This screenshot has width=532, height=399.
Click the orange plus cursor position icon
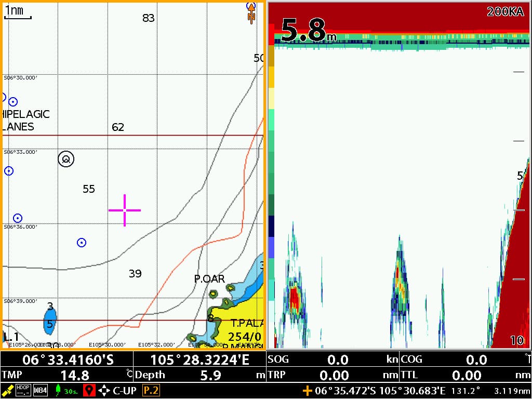[x=308, y=391]
